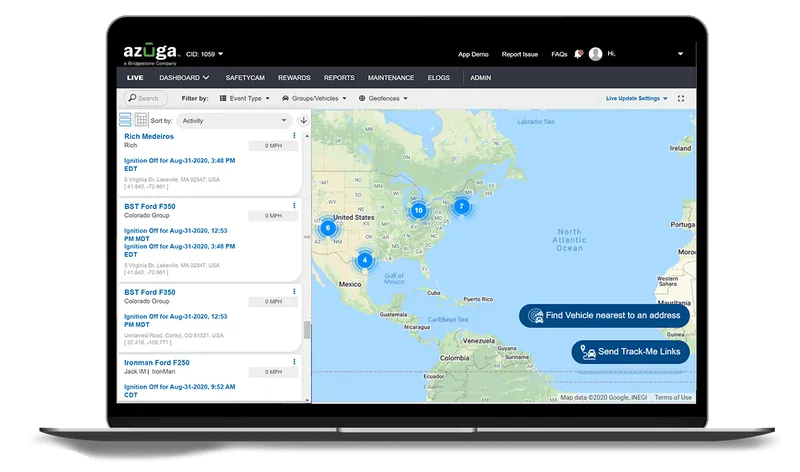Open the user profile avatar
The height and width of the screenshot is (472, 800).
[596, 54]
